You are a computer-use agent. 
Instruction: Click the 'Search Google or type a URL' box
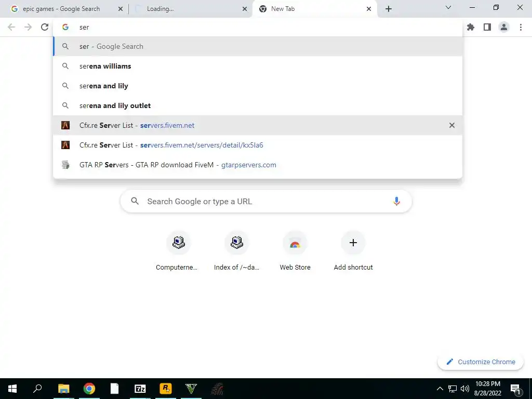click(x=266, y=201)
